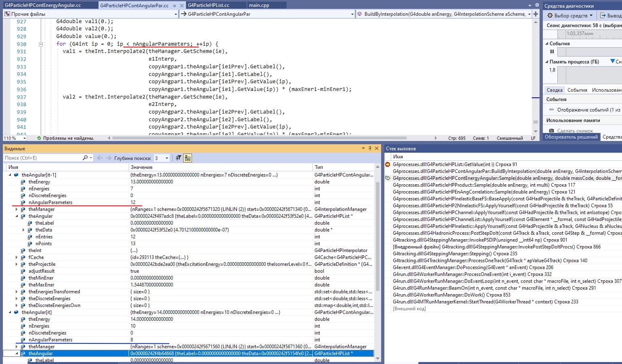
Task: Open the editor tab settings gear icon
Action: point(537,5)
